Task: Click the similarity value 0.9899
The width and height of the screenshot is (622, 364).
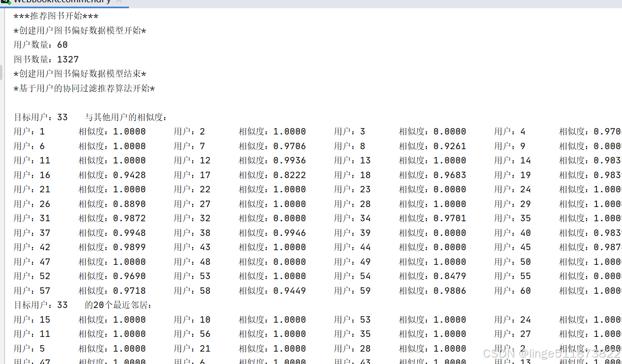Action: tap(129, 247)
